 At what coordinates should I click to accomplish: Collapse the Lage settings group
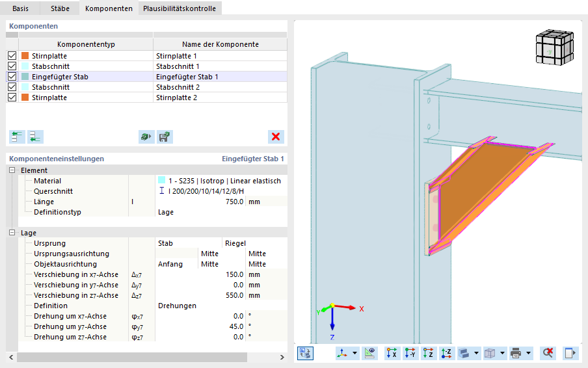pyautogui.click(x=12, y=233)
